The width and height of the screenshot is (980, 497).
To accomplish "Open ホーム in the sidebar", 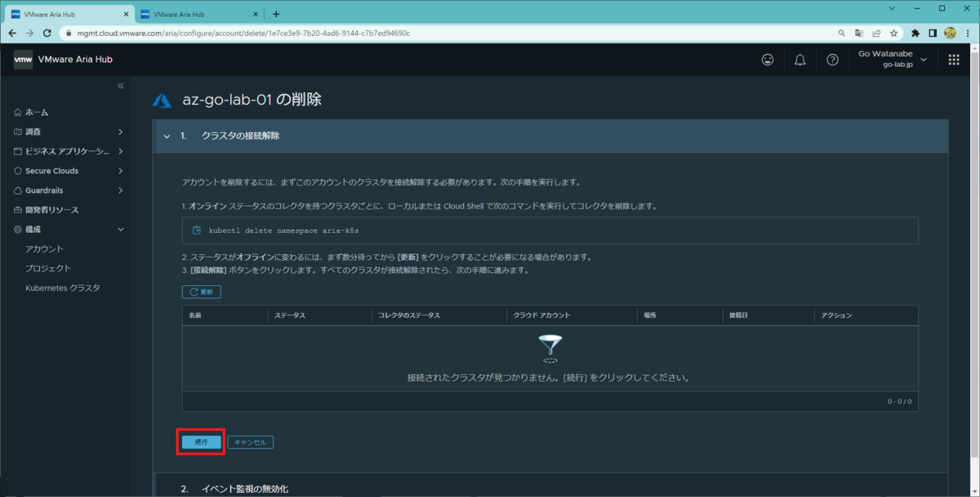I will coord(37,112).
